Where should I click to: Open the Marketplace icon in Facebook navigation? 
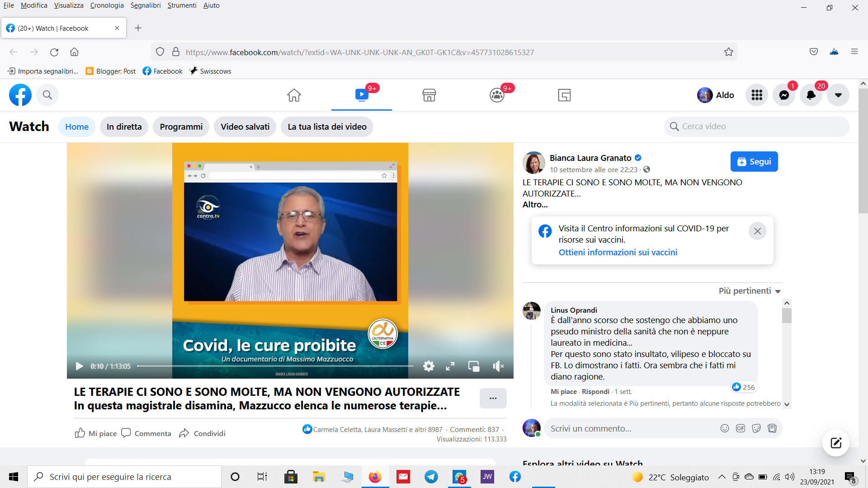tap(429, 95)
